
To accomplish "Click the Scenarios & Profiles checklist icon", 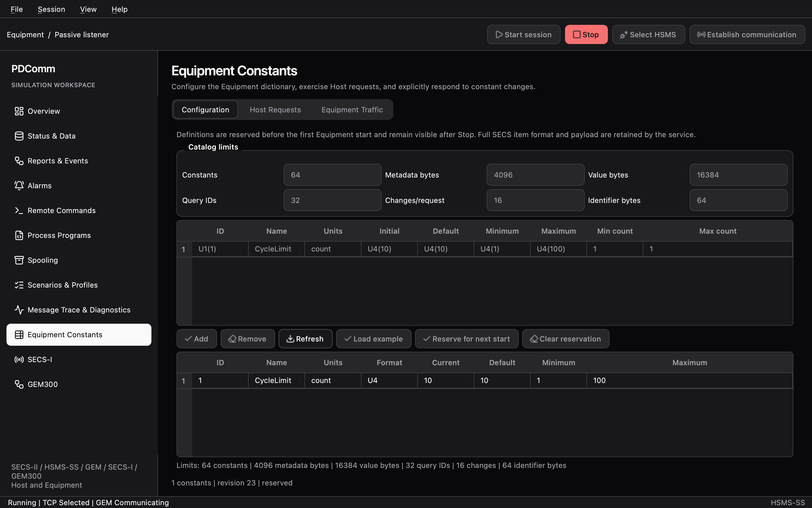I will pos(19,285).
